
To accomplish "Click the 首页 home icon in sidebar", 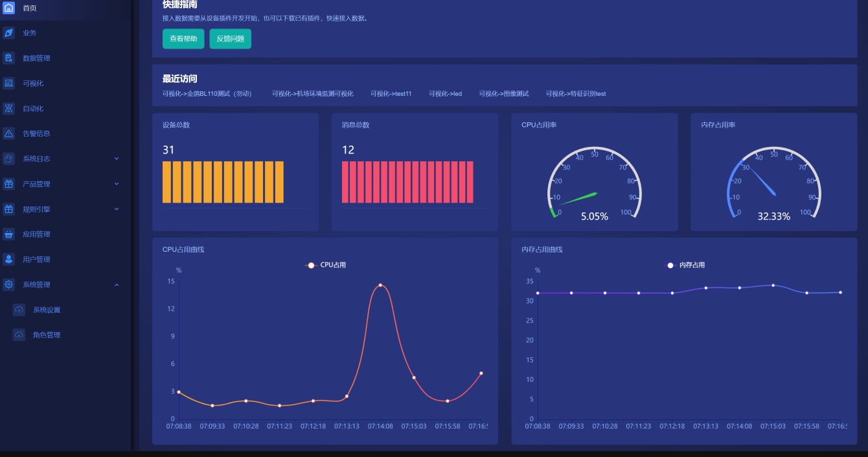I will (x=9, y=8).
